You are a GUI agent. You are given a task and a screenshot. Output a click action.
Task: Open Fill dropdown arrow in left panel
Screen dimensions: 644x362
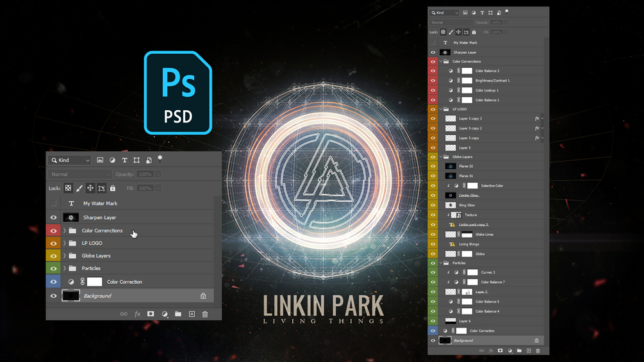[158, 188]
